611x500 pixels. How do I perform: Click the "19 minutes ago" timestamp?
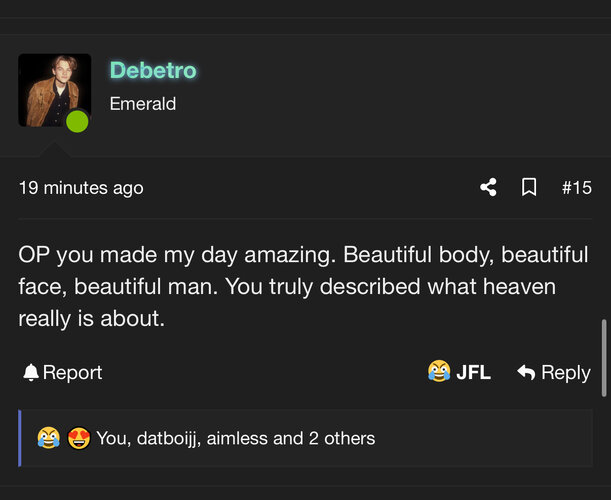pyautogui.click(x=81, y=188)
